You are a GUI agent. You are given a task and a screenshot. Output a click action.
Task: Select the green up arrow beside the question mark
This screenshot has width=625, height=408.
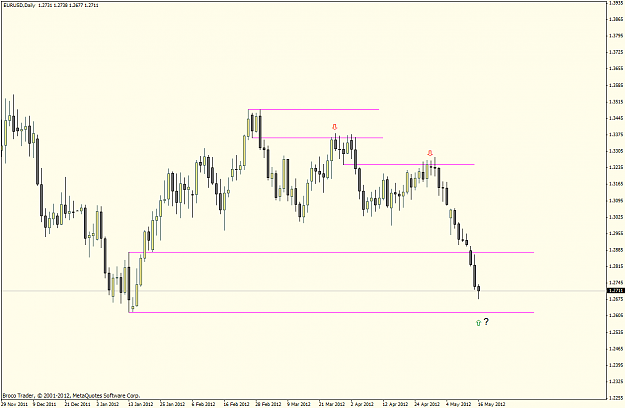point(478,323)
